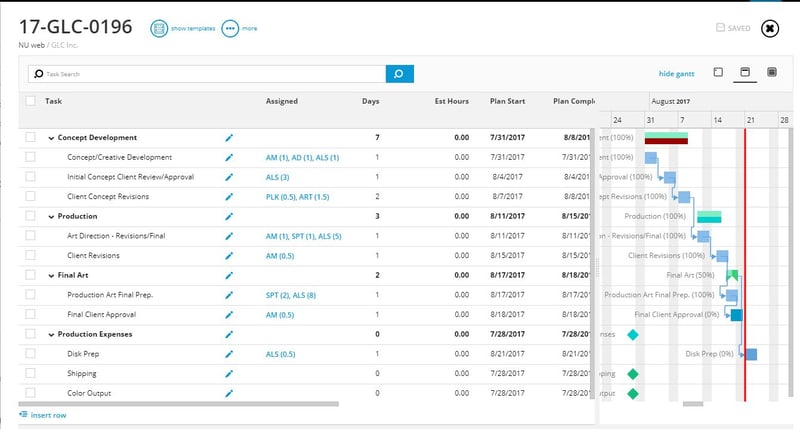Open the more options ellipsis icon
This screenshot has height=429, width=800.
click(x=230, y=29)
